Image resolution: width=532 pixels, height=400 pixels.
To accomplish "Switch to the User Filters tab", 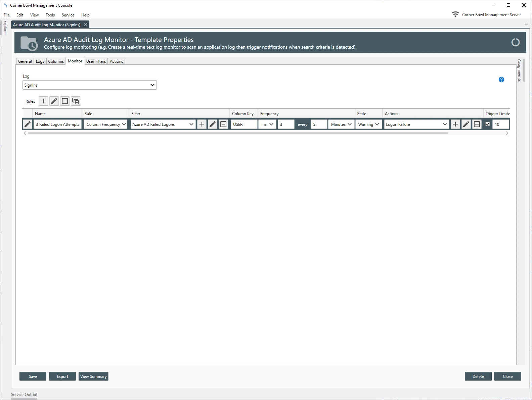I will [96, 61].
